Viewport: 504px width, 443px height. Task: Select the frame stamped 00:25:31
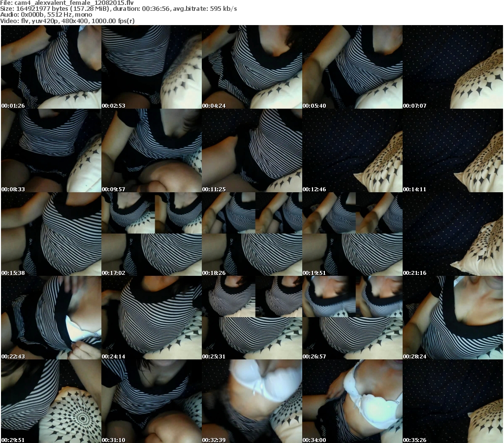coord(252,318)
